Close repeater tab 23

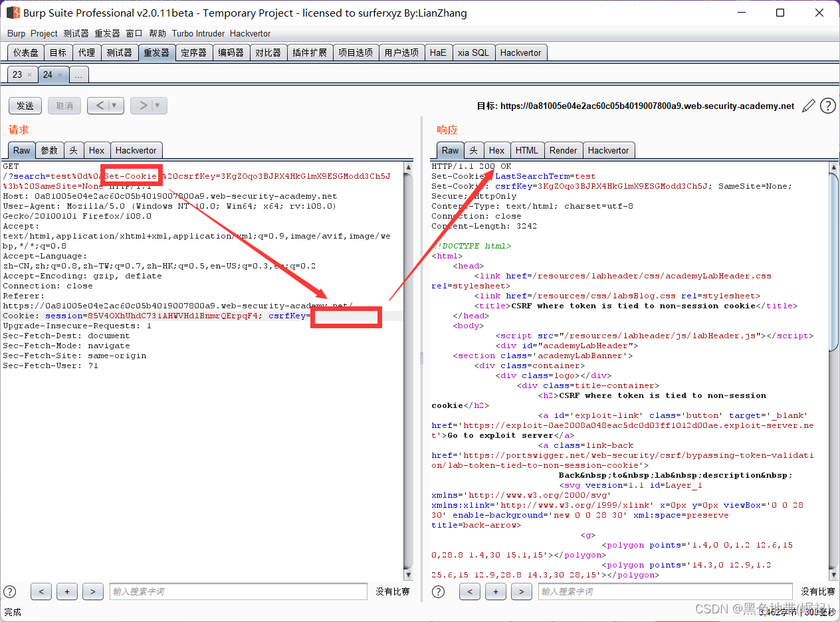coord(29,75)
